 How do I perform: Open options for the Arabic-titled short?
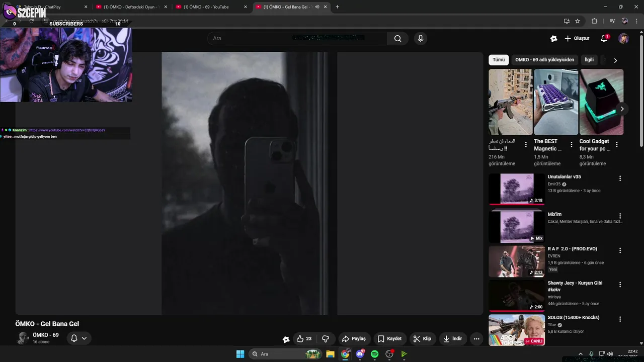pyautogui.click(x=526, y=145)
